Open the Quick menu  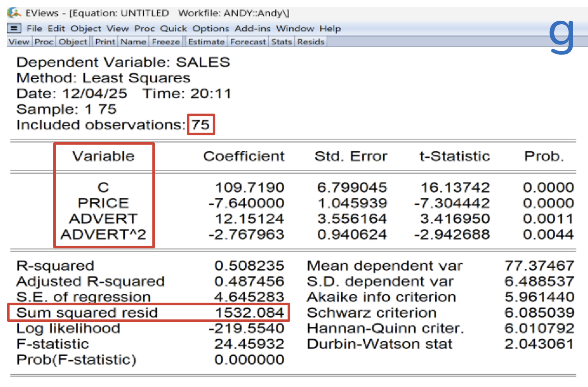click(173, 29)
